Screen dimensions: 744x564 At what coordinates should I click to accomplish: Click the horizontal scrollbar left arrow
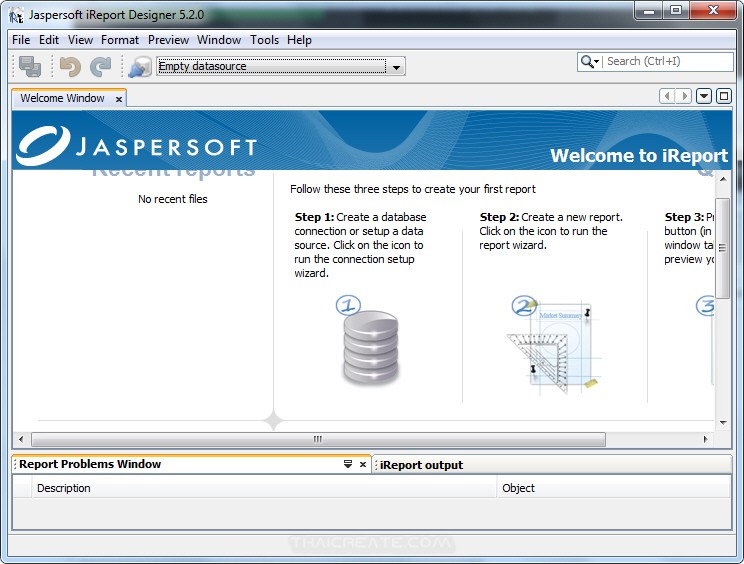(x=21, y=439)
